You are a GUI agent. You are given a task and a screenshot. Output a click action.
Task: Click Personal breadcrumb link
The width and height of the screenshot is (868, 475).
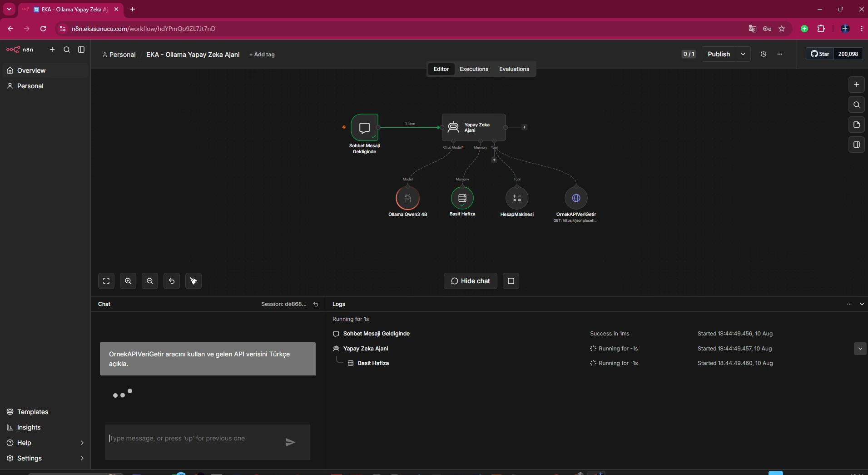click(119, 55)
